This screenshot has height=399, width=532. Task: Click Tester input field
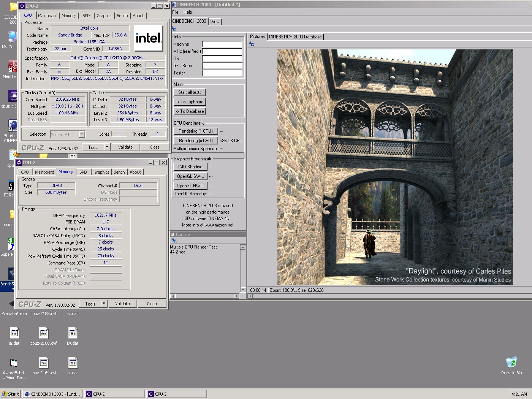[x=222, y=73]
